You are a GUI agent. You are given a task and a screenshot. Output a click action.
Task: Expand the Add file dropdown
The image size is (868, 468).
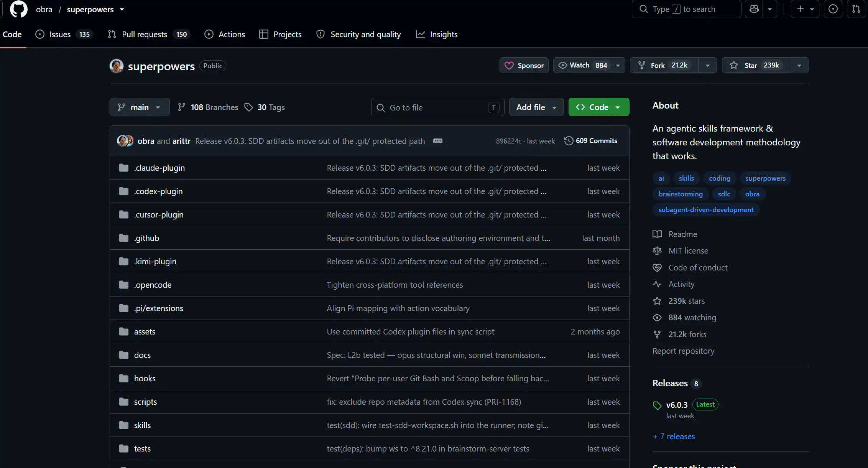536,107
